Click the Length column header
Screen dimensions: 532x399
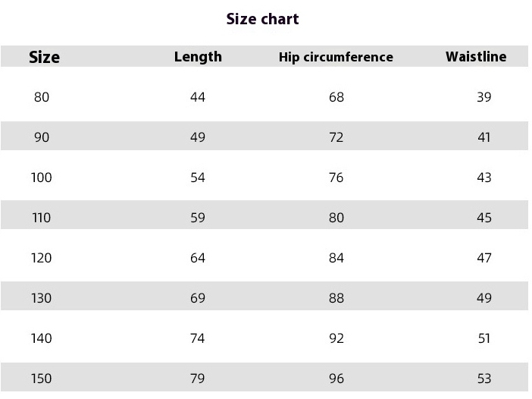(x=198, y=56)
